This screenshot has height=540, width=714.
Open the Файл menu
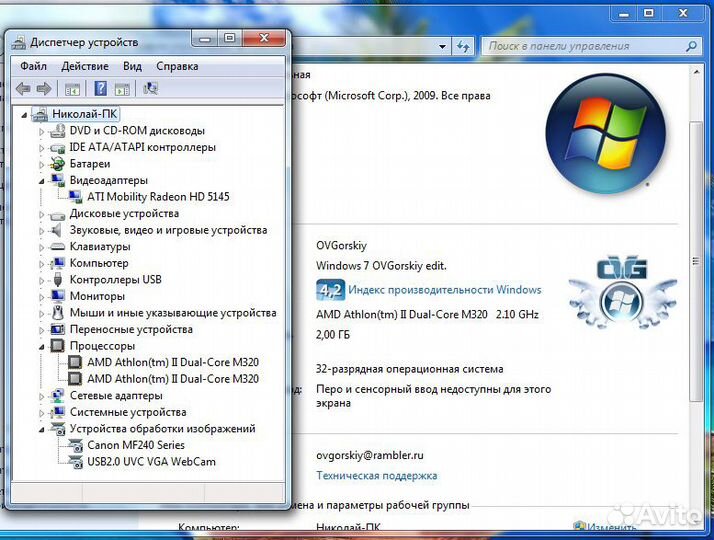[33, 66]
